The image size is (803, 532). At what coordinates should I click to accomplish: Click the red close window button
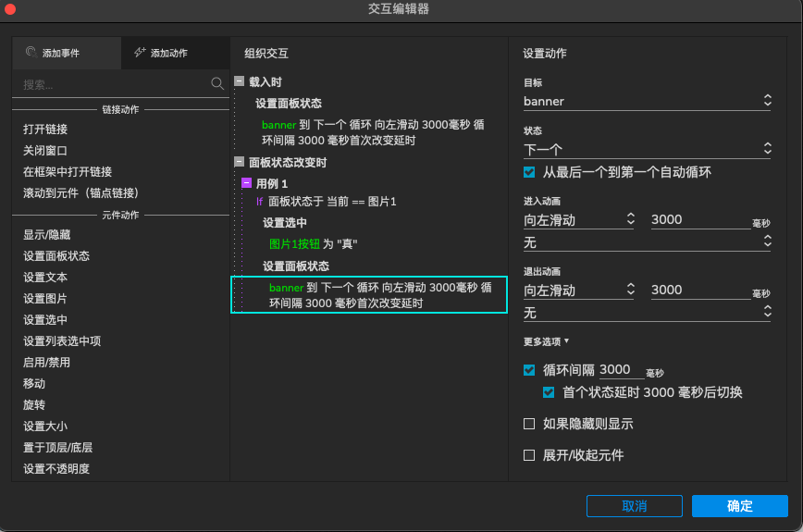point(10,9)
